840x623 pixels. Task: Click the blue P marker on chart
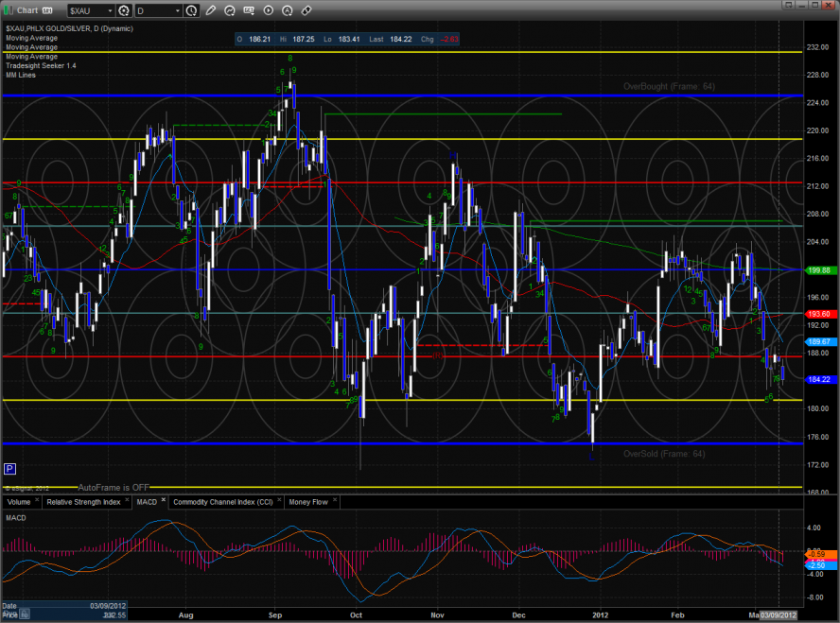[9, 468]
